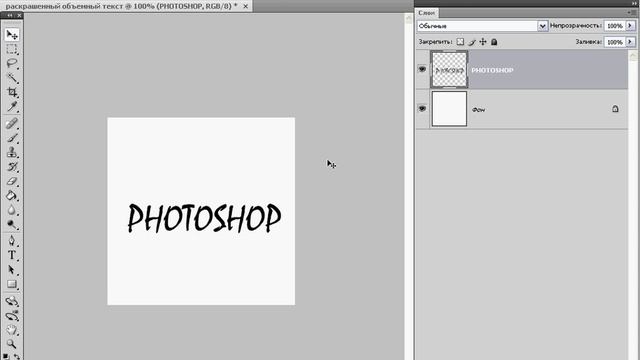Swap foreground and background colors
The width and height of the screenshot is (640, 360).
[x=17, y=357]
